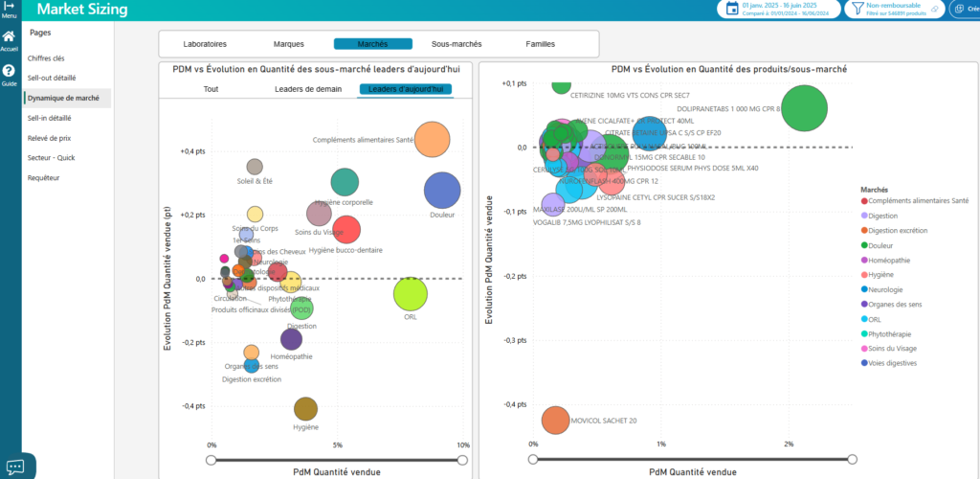
Task: Open the Guide help icon
Action: click(x=9, y=71)
